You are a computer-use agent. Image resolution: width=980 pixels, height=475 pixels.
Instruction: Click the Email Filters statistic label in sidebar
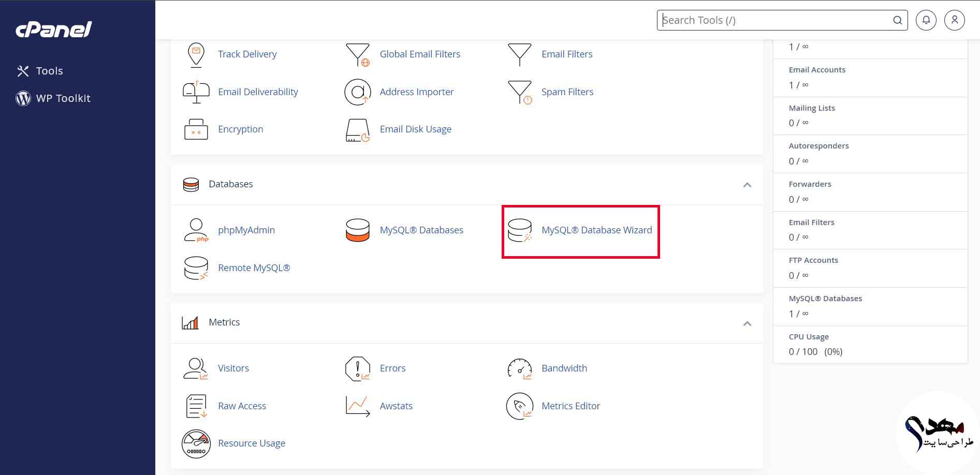point(811,222)
